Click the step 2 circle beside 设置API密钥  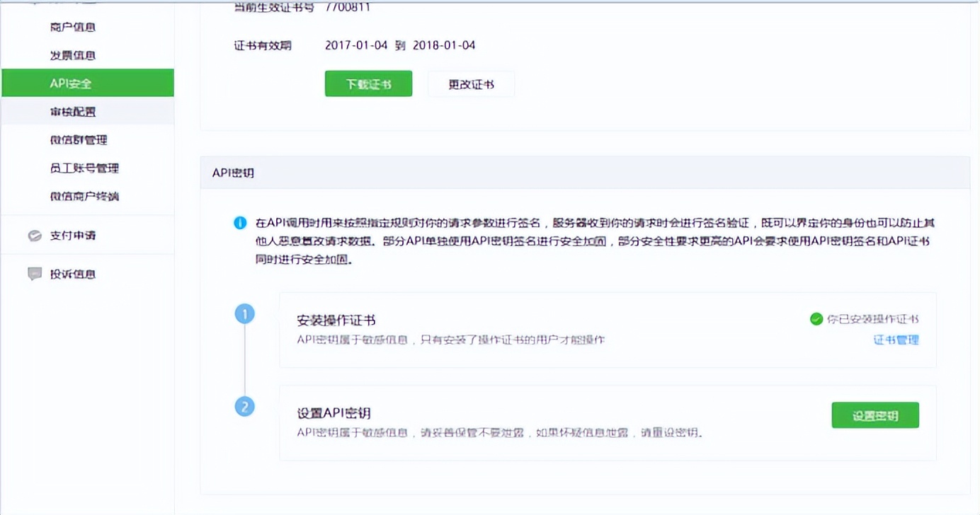244,407
